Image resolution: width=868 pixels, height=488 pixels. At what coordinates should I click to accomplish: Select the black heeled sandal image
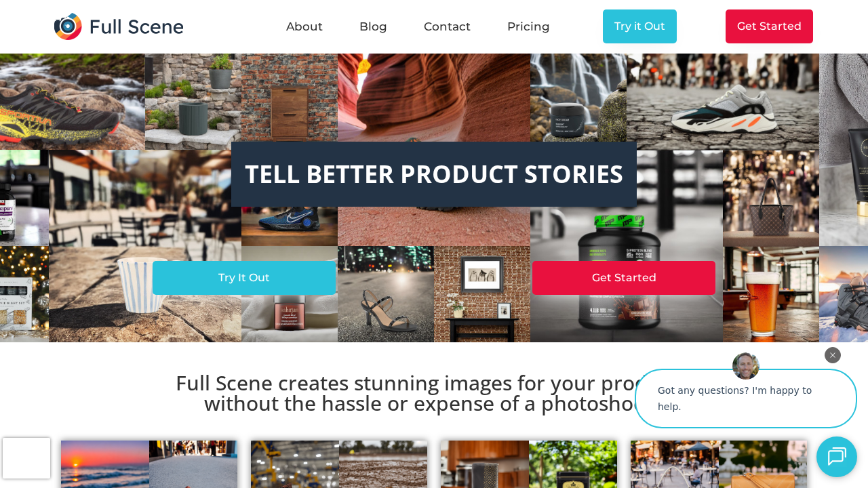[x=386, y=294]
